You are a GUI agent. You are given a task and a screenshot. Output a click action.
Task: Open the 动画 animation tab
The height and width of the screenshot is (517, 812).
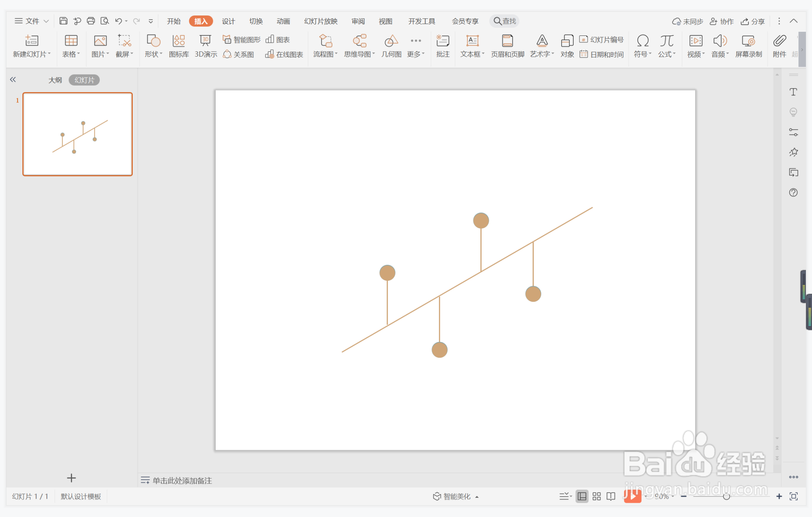tap(283, 21)
